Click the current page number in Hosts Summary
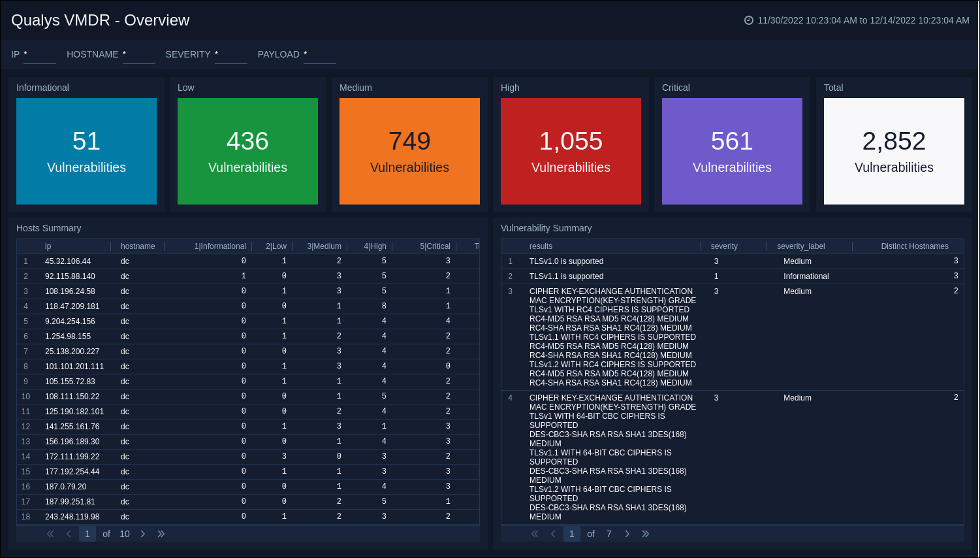This screenshot has height=558, width=980. tap(87, 534)
